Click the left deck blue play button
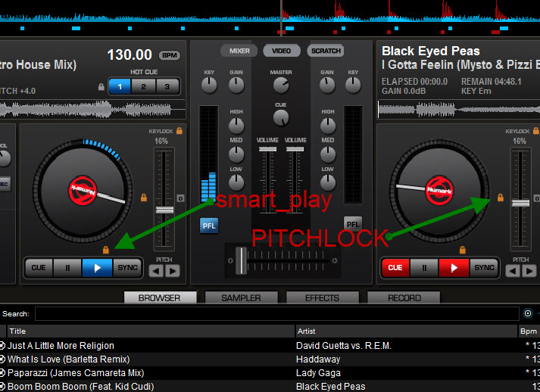Viewport: 540px width, 392px height. [x=97, y=268]
